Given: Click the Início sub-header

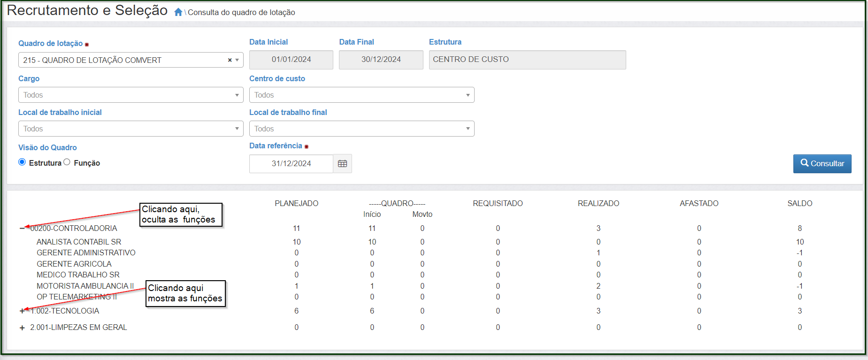Looking at the screenshot, I should 372,214.
